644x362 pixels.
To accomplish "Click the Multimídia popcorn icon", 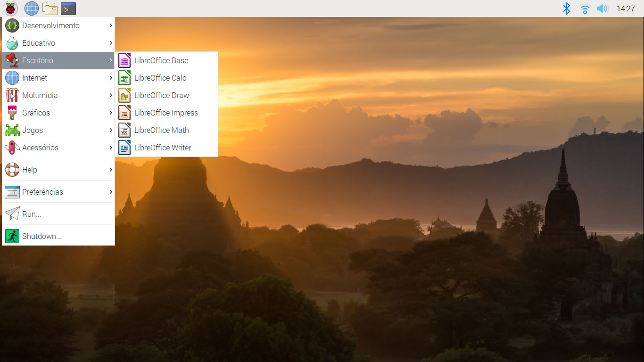I will pyautogui.click(x=12, y=95).
